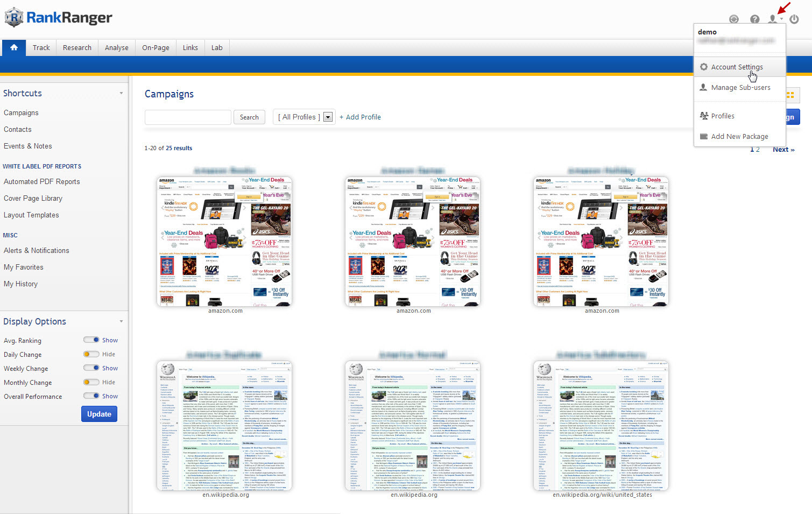Image resolution: width=812 pixels, height=514 pixels.
Task: Toggle the Monthly Change display switch
Action: [x=91, y=382]
